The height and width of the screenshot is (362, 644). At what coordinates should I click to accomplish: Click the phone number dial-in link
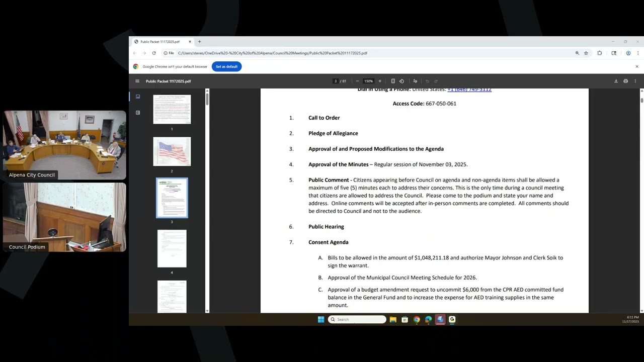469,89
